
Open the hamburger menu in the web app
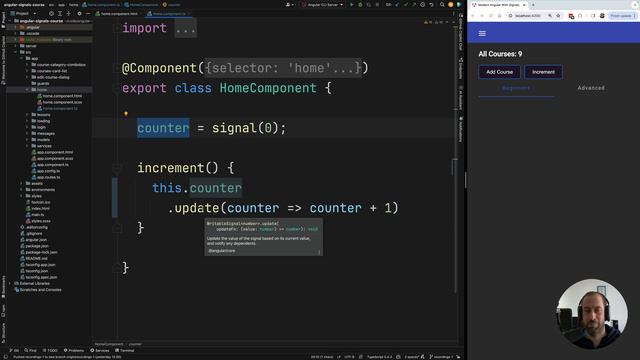482,33
